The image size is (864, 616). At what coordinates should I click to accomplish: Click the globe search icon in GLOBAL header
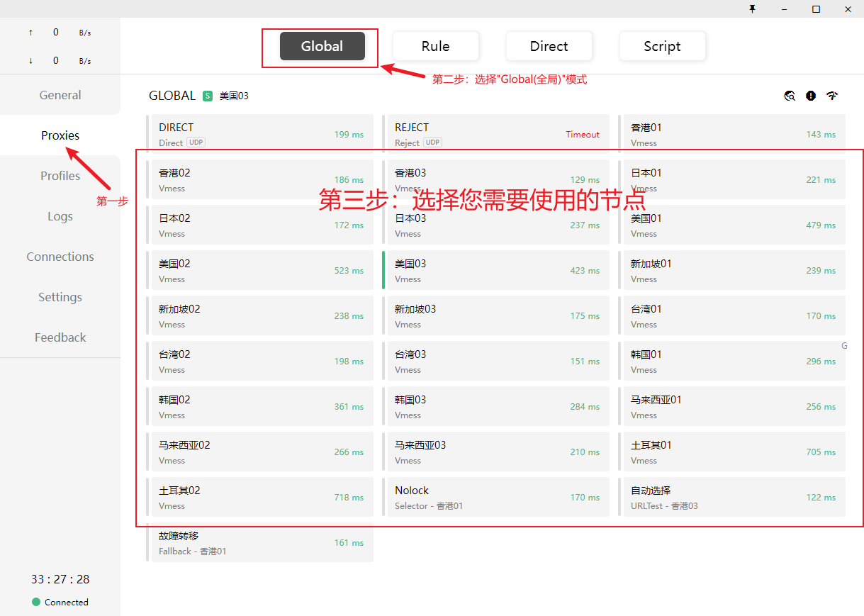790,96
